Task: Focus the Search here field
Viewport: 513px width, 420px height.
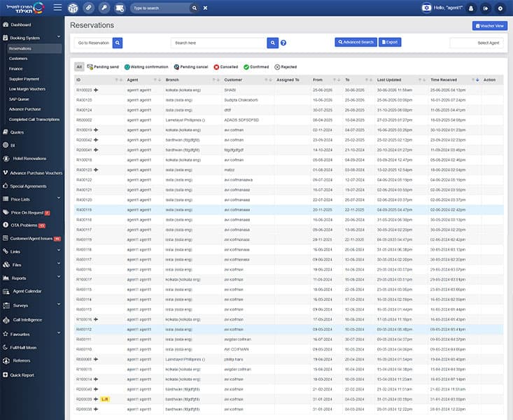Action: (218, 43)
